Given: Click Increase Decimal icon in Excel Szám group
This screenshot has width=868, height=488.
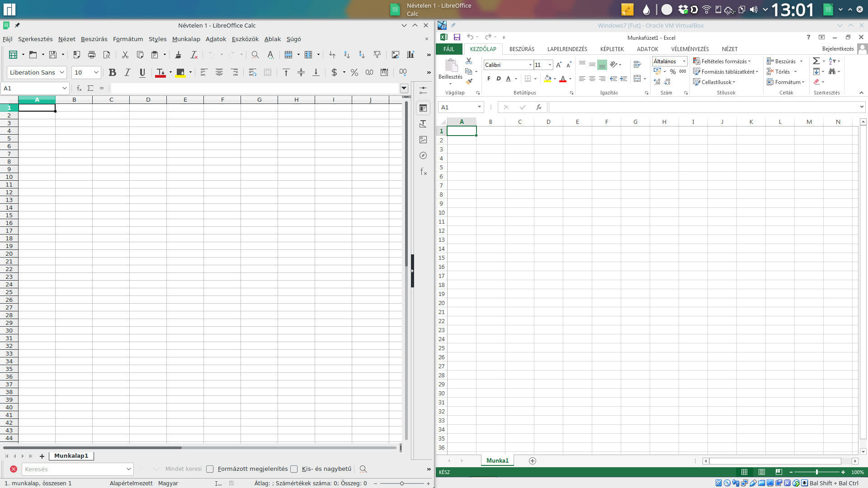Looking at the screenshot, I should (657, 82).
